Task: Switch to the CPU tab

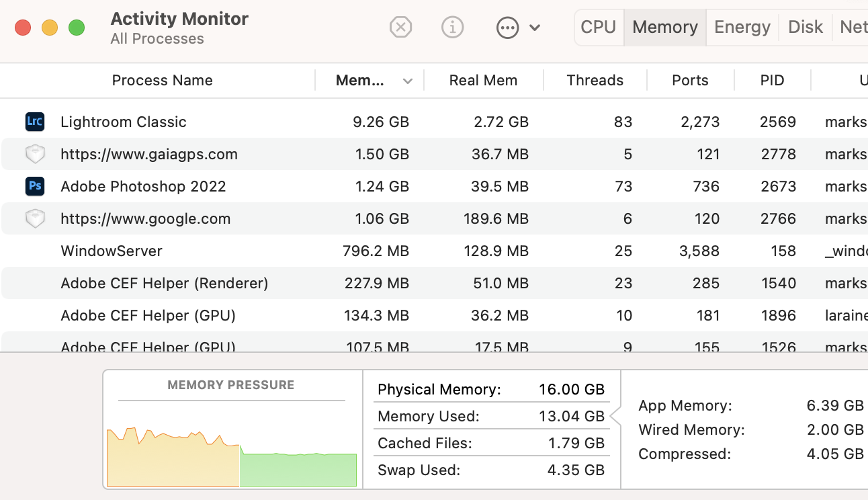Action: pos(599,27)
